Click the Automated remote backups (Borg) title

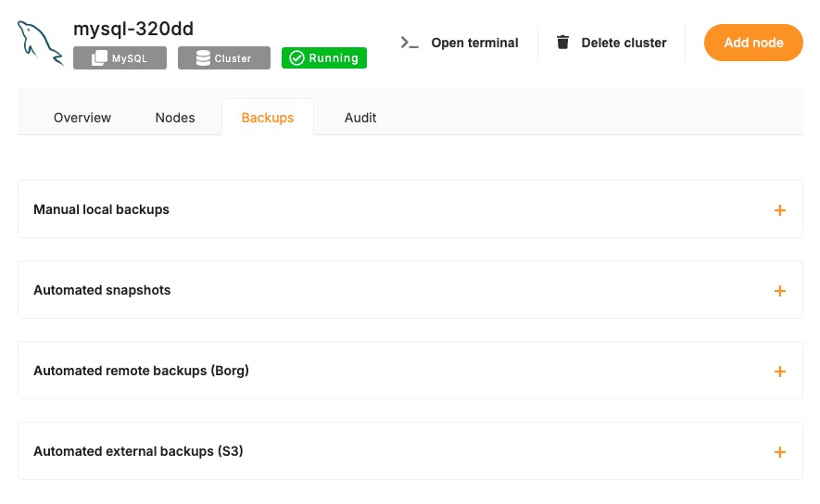click(x=141, y=371)
